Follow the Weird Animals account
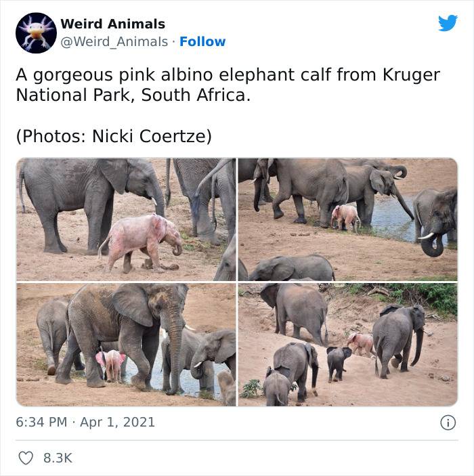 pos(202,41)
